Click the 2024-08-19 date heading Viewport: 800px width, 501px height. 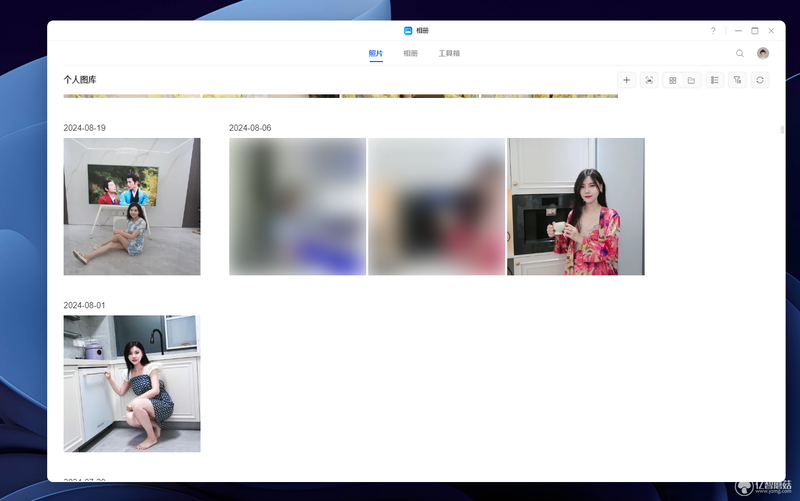tap(84, 128)
